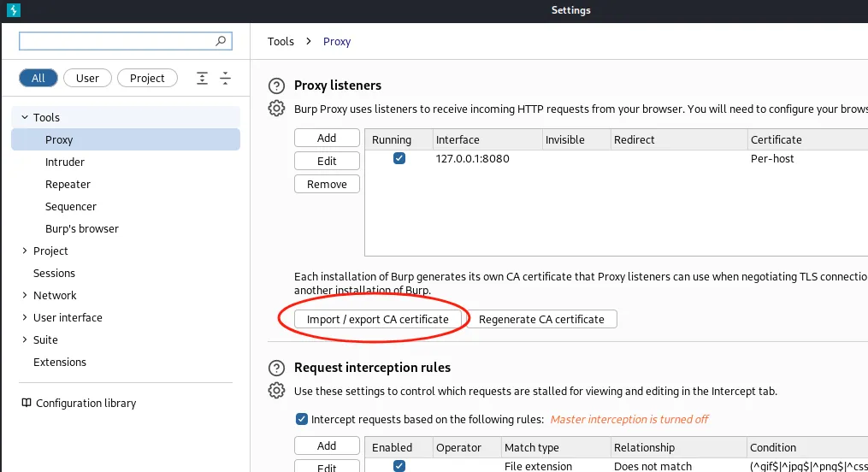868x472 pixels.
Task: Open Configuration library book icon
Action: pyautogui.click(x=27, y=403)
